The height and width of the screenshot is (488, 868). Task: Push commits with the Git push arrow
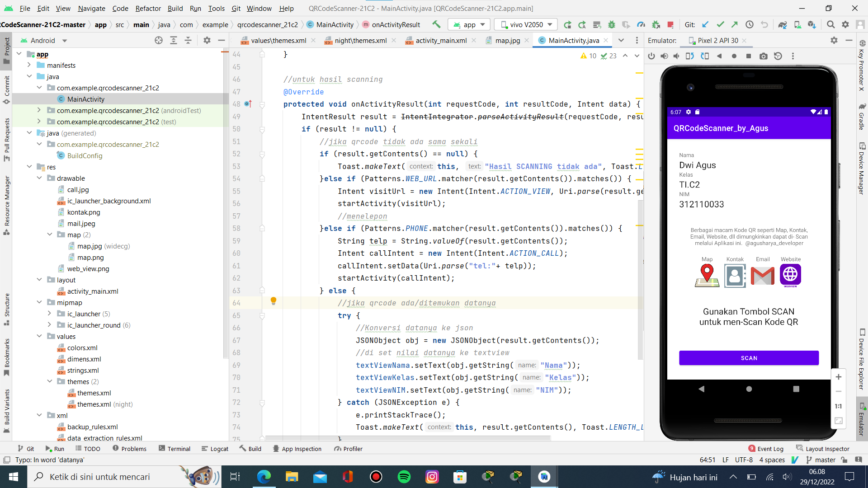point(735,24)
